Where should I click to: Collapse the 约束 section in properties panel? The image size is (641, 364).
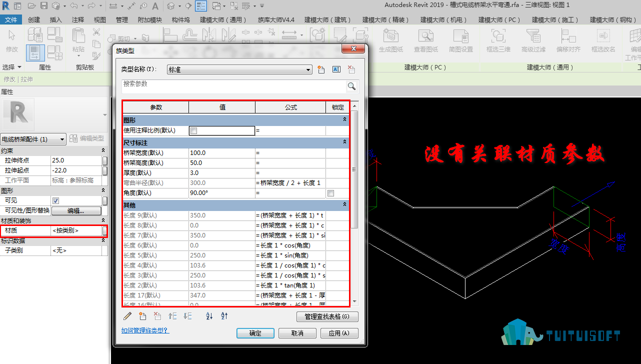click(103, 150)
